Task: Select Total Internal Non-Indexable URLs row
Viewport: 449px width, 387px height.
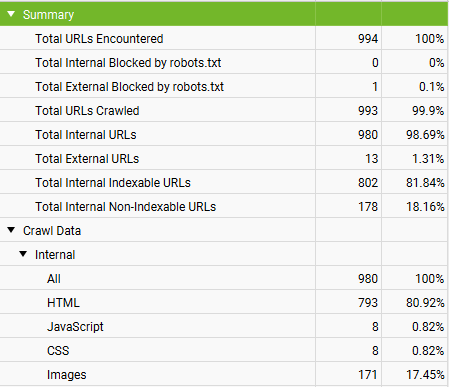Action: click(x=224, y=206)
